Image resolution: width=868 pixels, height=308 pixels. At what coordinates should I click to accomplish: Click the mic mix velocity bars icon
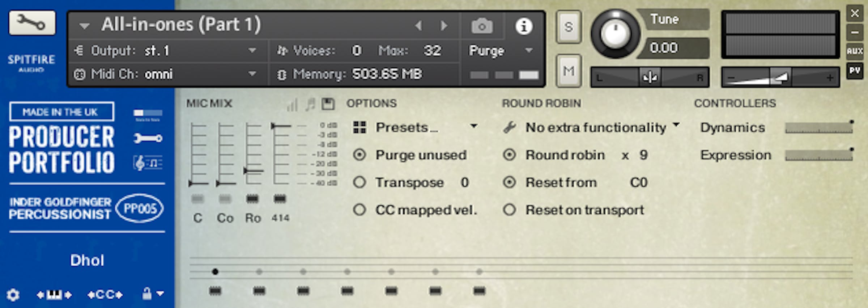click(x=292, y=104)
